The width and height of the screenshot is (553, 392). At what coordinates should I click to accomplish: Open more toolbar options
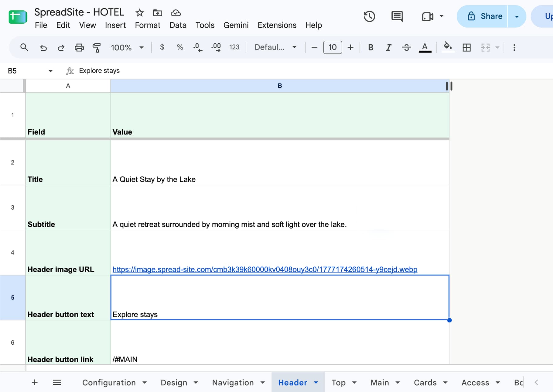coord(514,47)
